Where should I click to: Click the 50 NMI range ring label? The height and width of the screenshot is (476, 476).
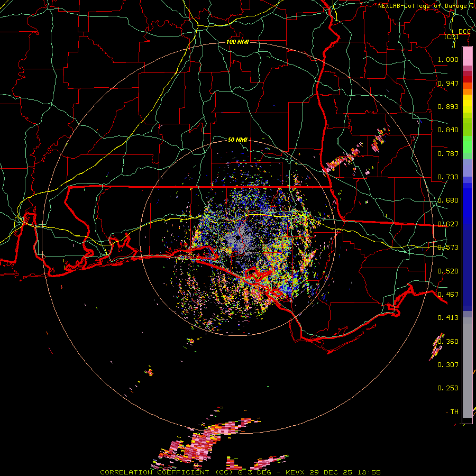point(237,140)
